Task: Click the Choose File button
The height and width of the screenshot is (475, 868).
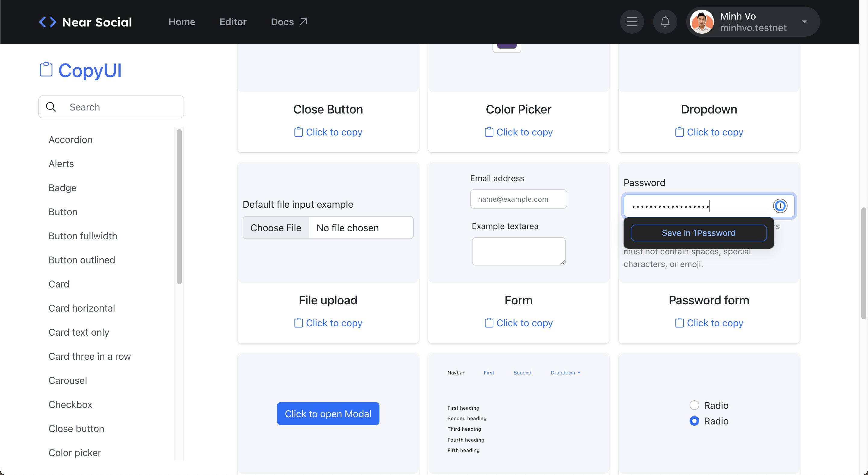Action: (x=276, y=228)
